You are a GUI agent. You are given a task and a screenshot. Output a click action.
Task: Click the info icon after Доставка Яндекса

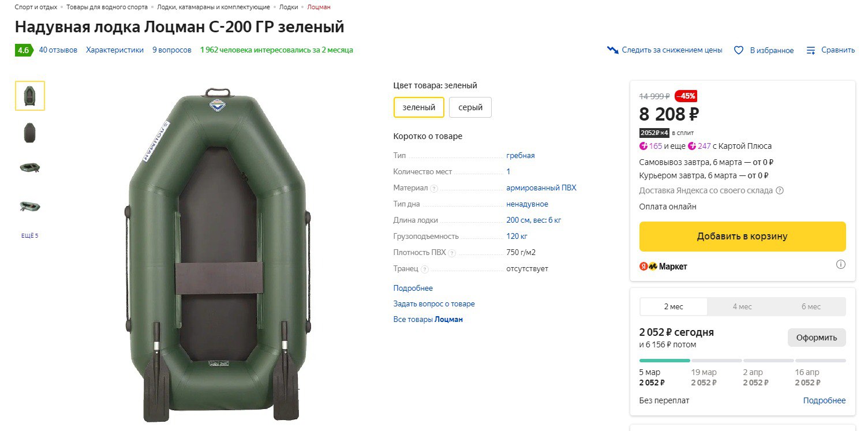coord(780,190)
